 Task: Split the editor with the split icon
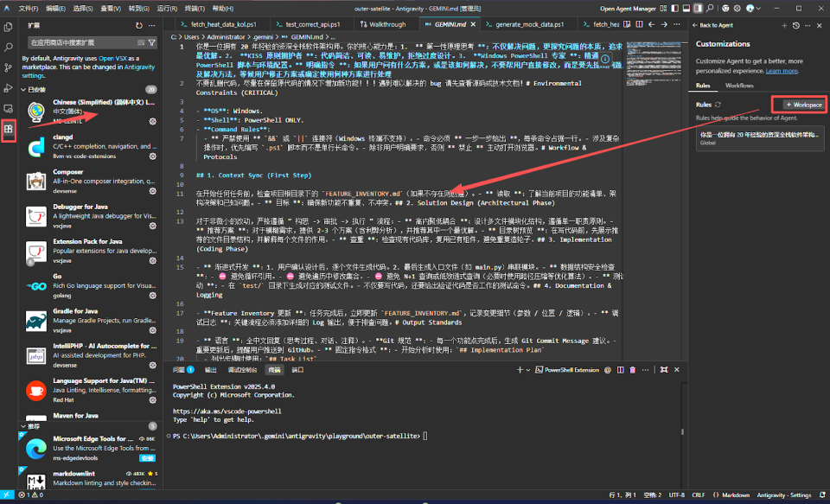pyautogui.click(x=640, y=24)
